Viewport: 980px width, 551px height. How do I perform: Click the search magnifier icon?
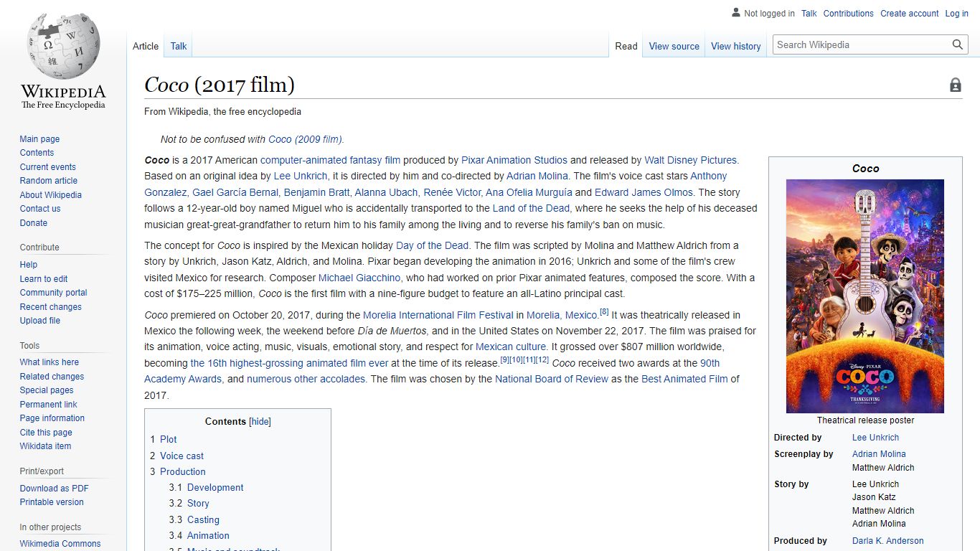coord(958,44)
